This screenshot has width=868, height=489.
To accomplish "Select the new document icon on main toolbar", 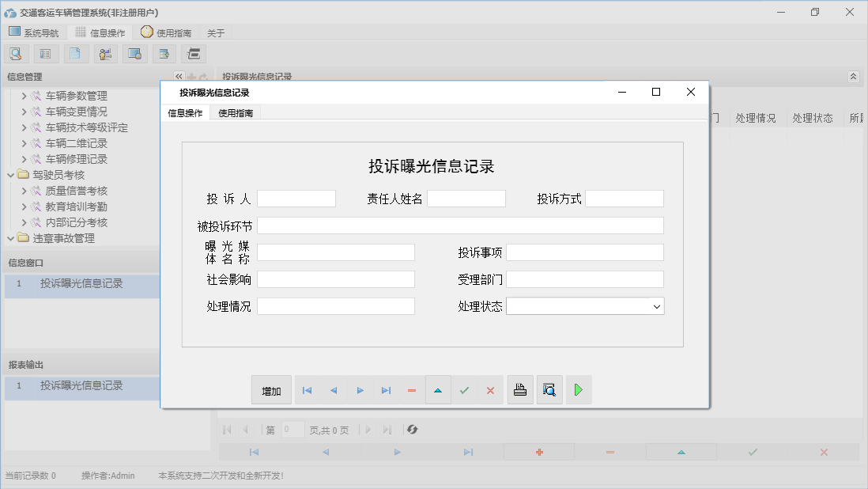I will 76,53.
